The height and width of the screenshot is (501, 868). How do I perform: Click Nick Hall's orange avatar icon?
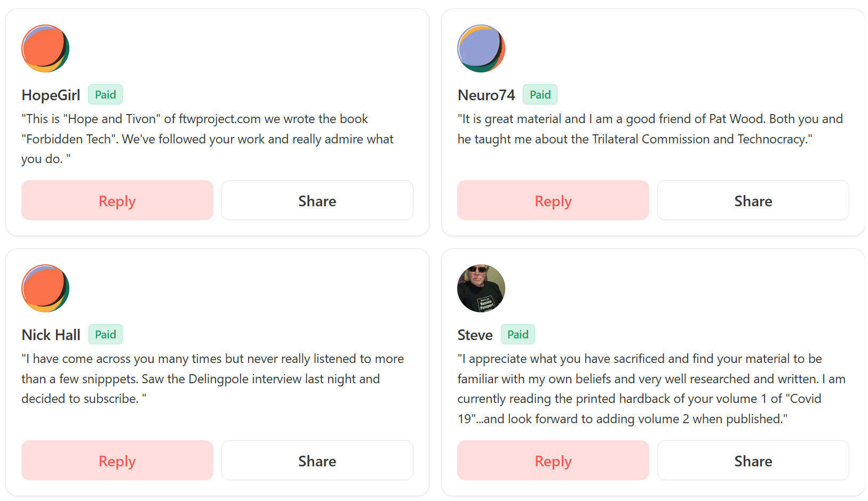click(x=45, y=288)
